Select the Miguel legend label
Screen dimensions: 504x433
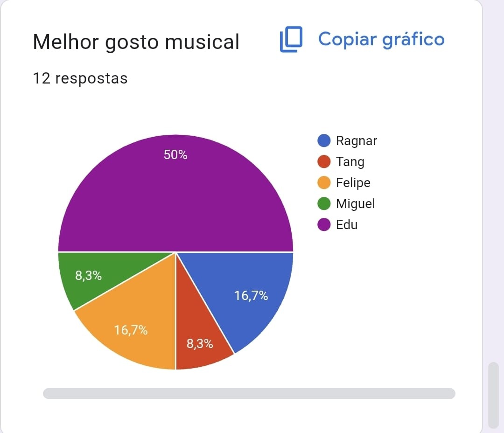356,204
